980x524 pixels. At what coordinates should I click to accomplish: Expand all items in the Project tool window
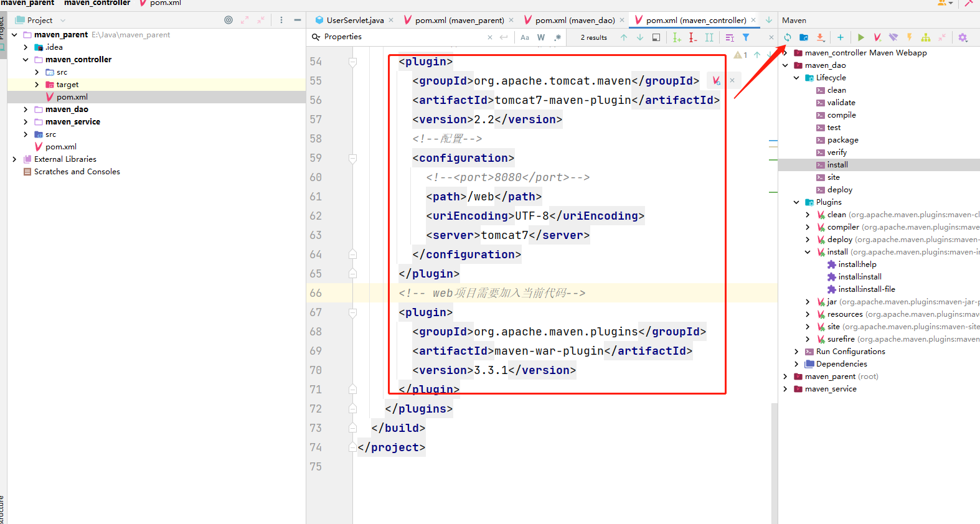coord(245,20)
